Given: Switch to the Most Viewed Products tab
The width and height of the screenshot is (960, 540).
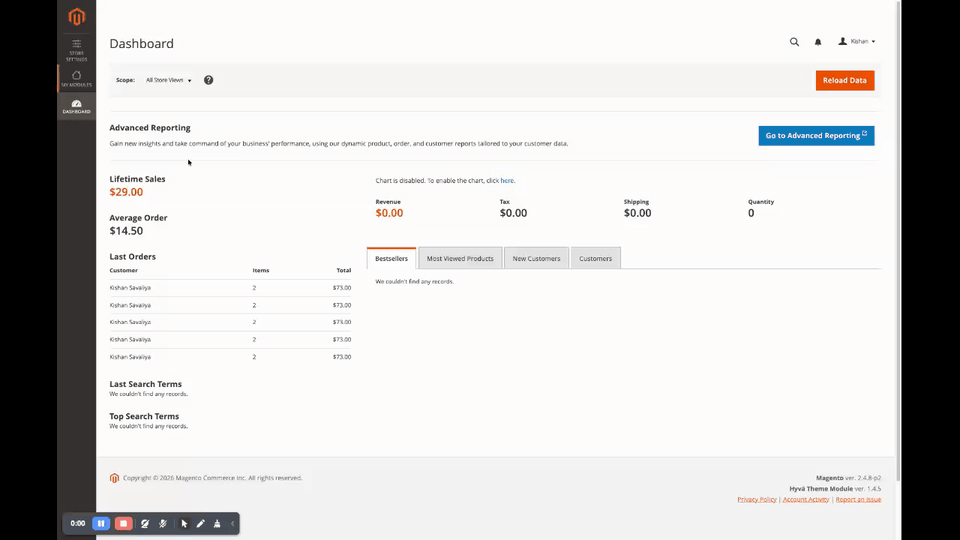Looking at the screenshot, I should pyautogui.click(x=460, y=258).
